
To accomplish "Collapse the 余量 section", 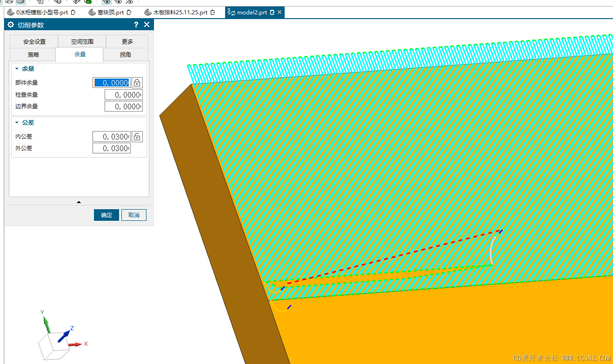I will point(17,69).
